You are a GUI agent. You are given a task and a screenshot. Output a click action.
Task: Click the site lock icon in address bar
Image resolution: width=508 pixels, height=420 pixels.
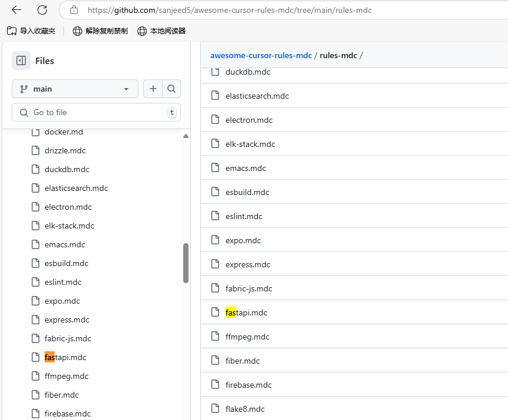point(74,10)
